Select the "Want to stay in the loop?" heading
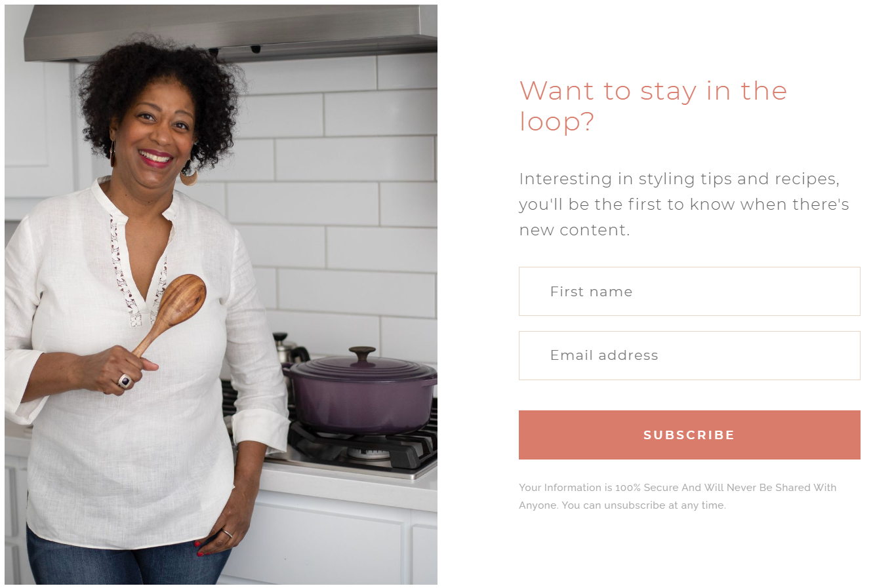 (653, 106)
